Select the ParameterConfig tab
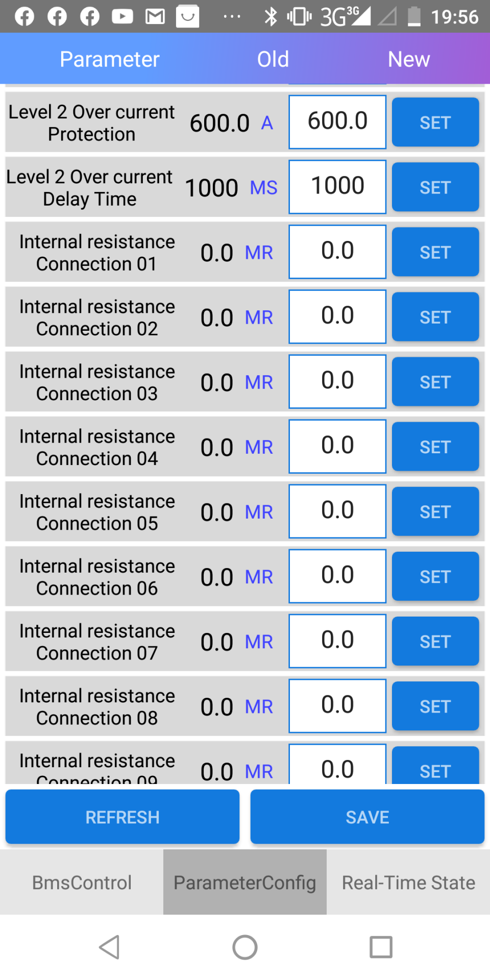Viewport: 490px width, 980px height. 245,883
